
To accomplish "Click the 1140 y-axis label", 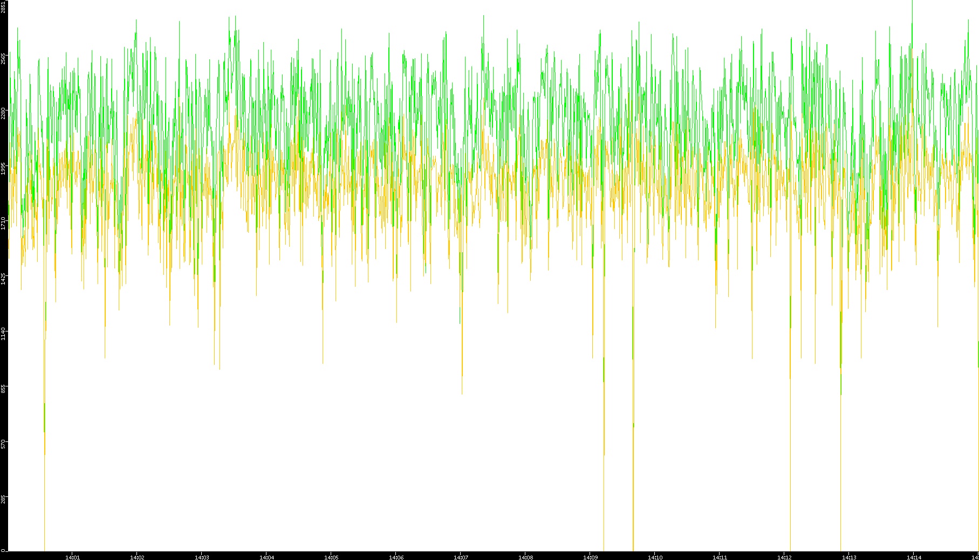I will pyautogui.click(x=3, y=333).
